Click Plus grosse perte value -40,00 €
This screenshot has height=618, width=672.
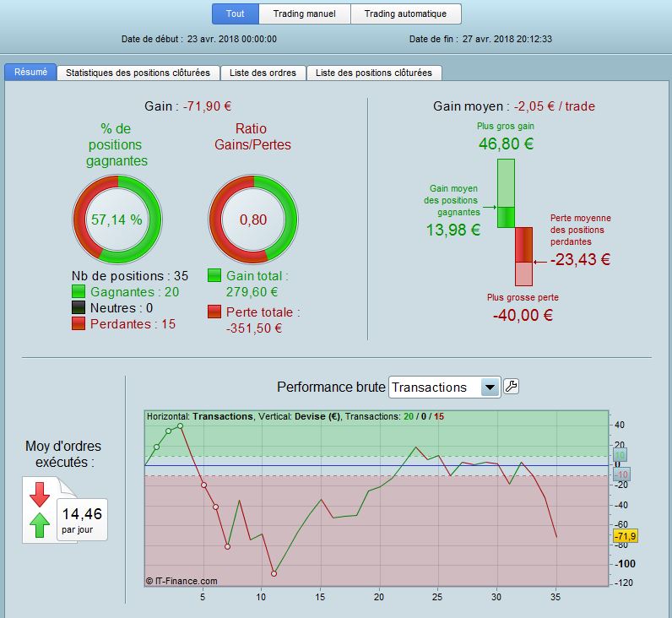523,316
